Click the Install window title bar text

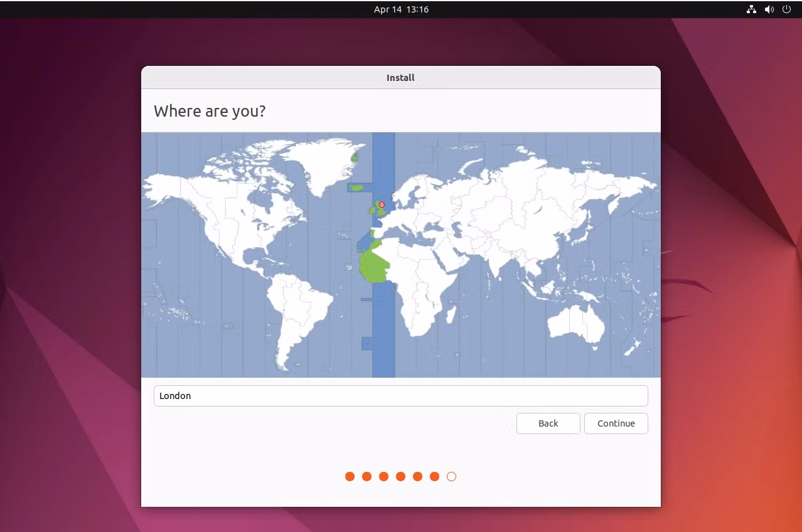(400, 78)
